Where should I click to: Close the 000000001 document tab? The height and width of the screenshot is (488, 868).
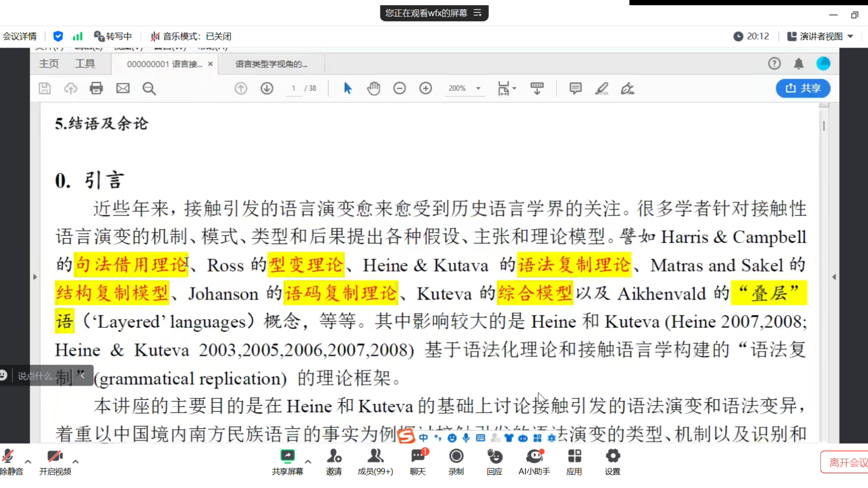coord(210,64)
